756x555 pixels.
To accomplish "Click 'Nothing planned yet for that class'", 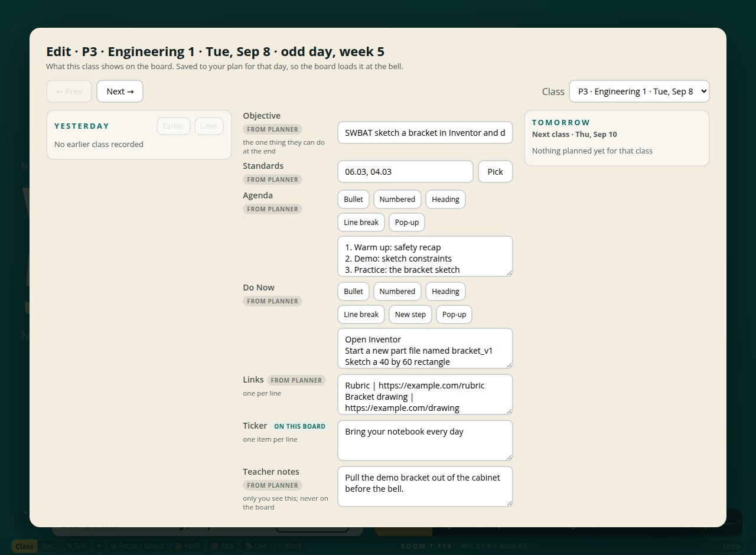I will [x=592, y=151].
